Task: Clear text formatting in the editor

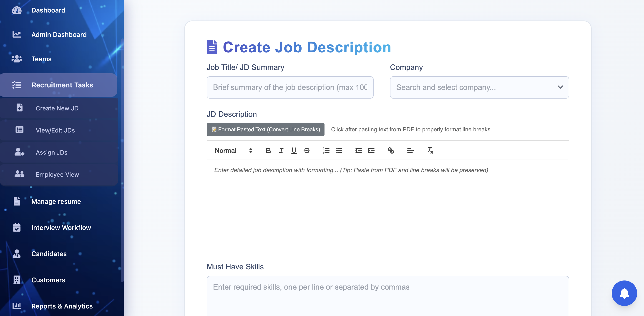Action: click(x=430, y=150)
